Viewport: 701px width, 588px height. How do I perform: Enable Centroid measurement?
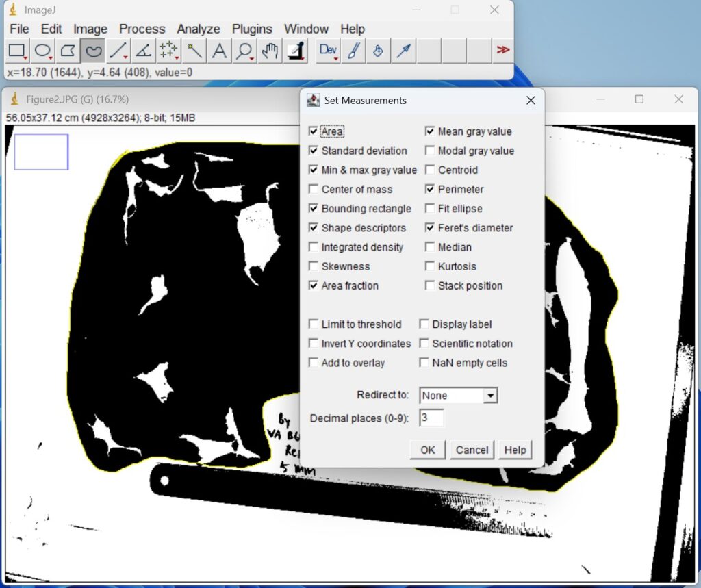pyautogui.click(x=430, y=170)
